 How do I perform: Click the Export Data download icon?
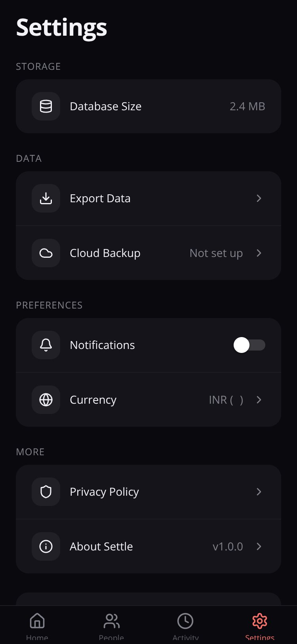46,198
